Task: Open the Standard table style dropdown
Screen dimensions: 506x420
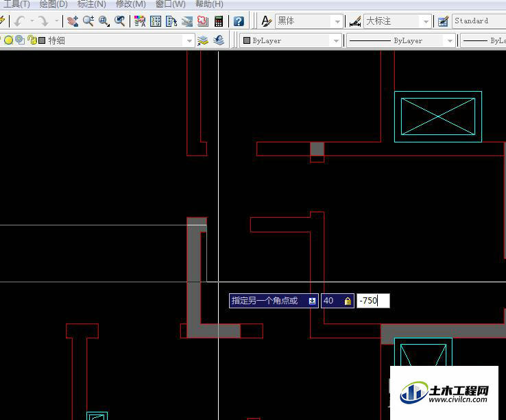Action: click(x=479, y=21)
